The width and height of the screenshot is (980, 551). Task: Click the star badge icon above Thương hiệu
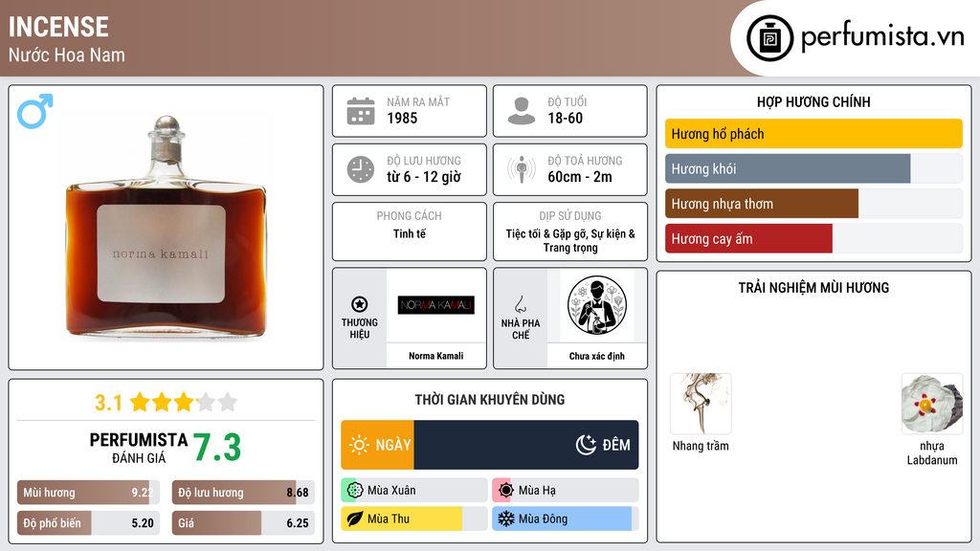coord(360,304)
